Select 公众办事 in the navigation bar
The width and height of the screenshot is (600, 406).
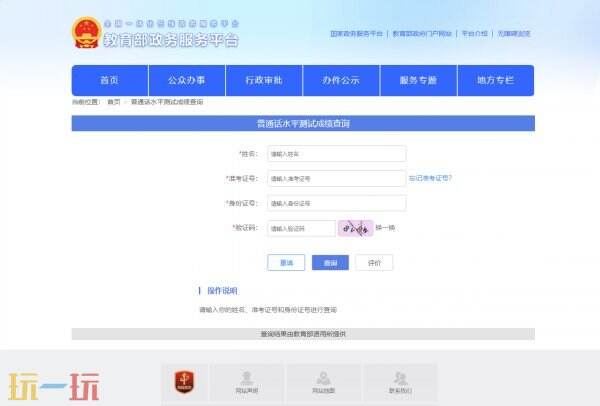point(186,80)
